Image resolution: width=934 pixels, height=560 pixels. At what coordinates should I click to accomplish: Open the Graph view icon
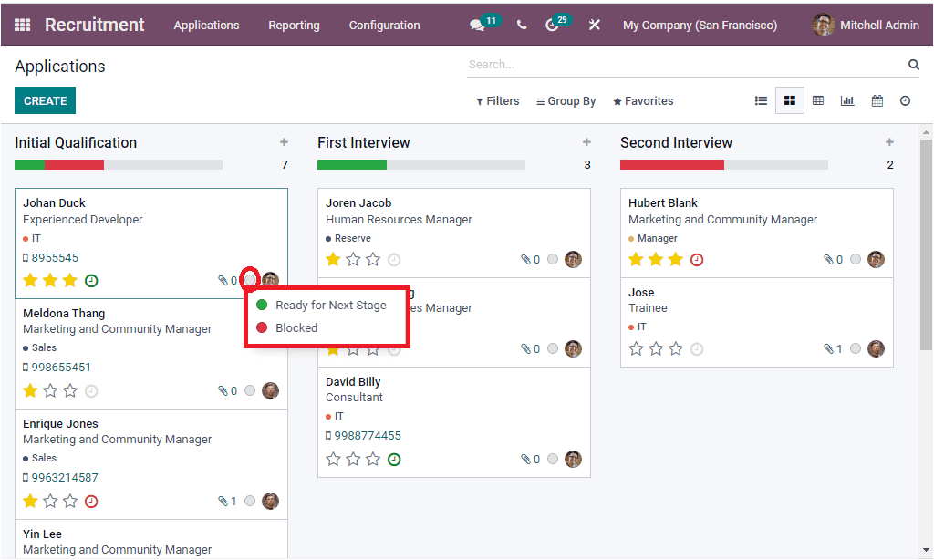click(847, 100)
